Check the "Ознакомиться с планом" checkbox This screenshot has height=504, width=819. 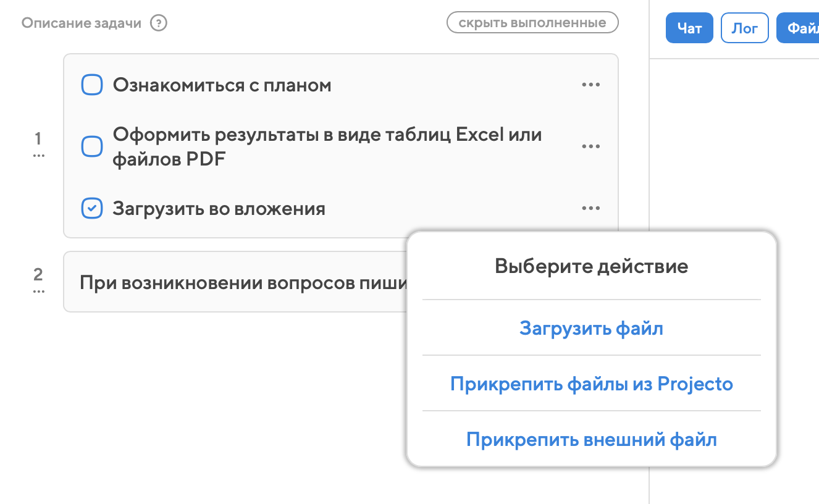click(92, 85)
